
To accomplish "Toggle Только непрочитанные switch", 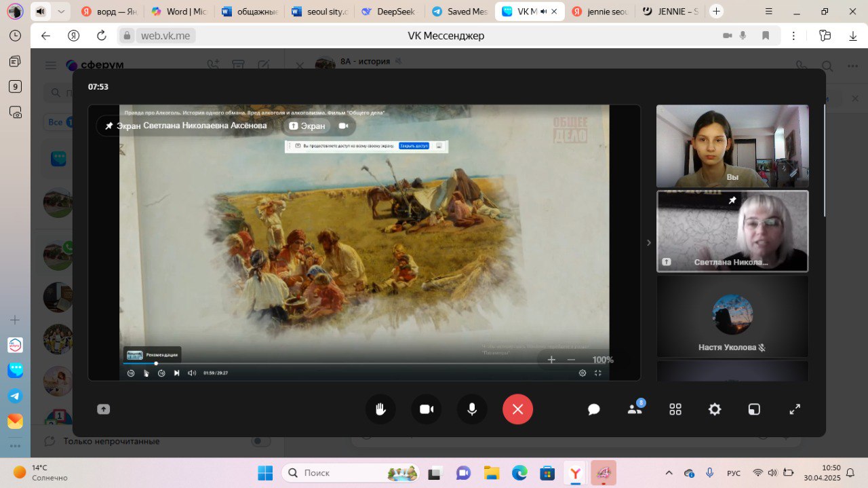I will tap(261, 441).
